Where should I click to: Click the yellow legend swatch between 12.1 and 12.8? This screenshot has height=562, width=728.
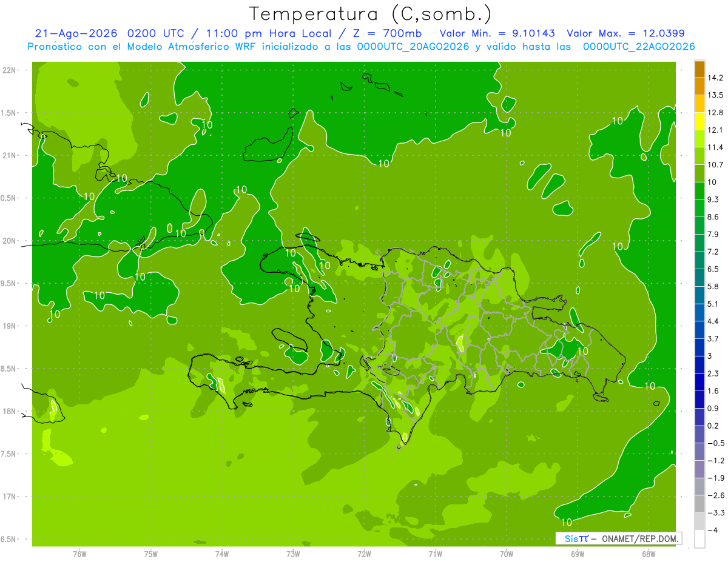coord(699,121)
